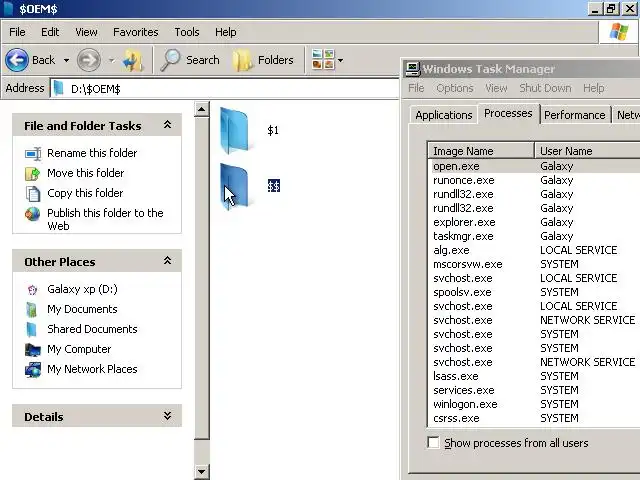Viewport: 640px width, 480px height.
Task: Open the Back history dropdown arrow
Action: (66, 60)
